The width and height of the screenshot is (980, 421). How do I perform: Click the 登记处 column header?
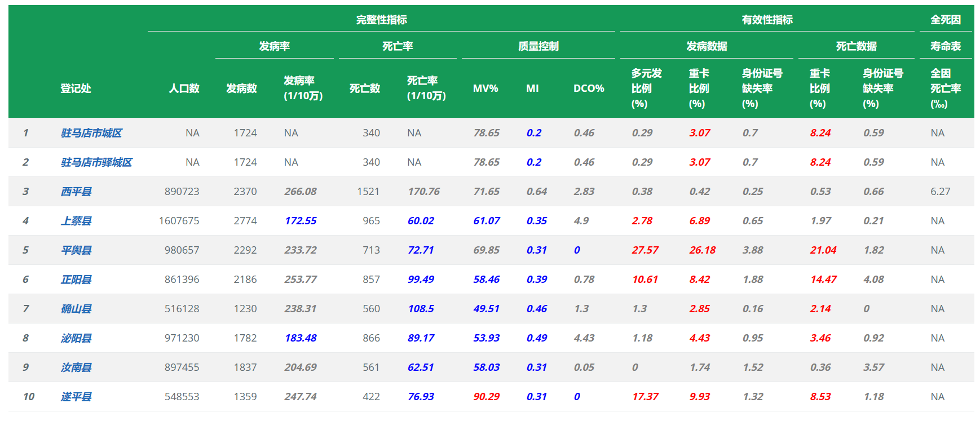click(76, 88)
